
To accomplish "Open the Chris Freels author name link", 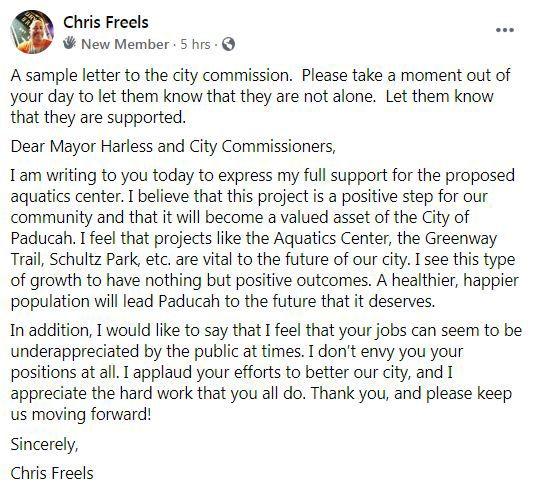I will point(106,23).
